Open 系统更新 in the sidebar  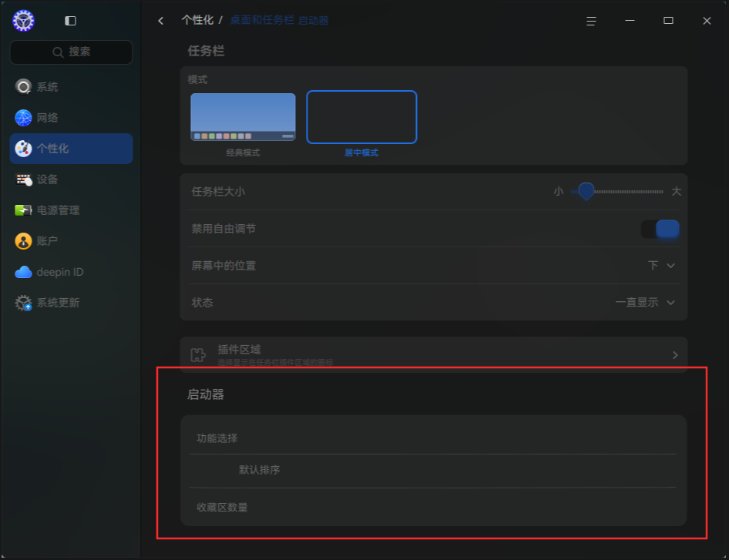point(71,303)
